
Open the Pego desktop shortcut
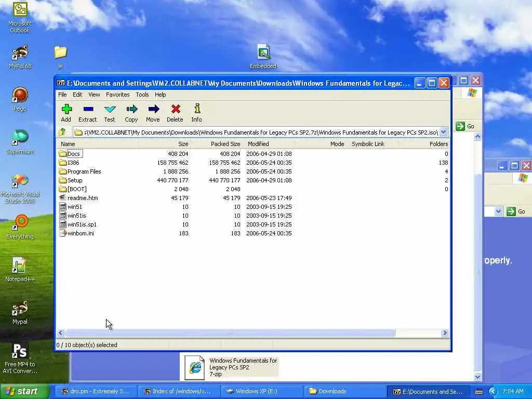click(x=20, y=99)
